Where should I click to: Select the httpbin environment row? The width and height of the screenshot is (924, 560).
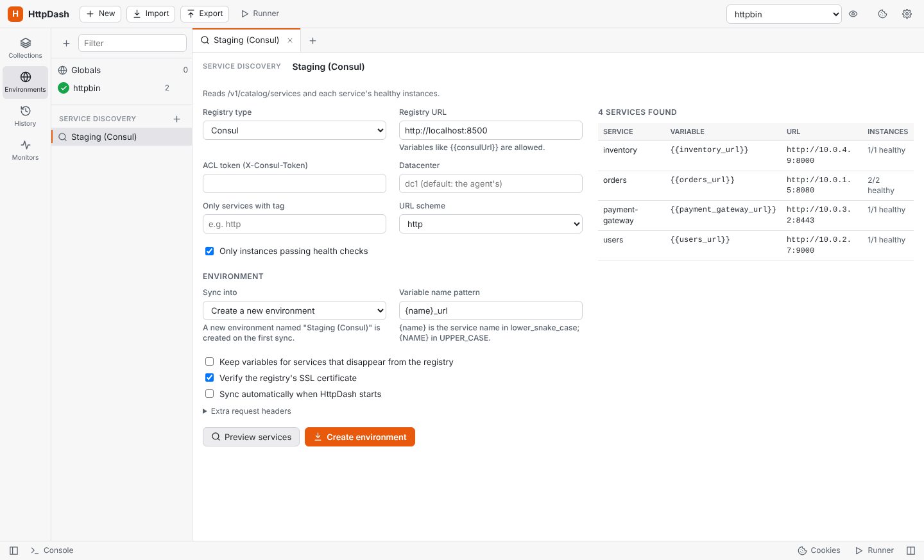pyautogui.click(x=122, y=88)
